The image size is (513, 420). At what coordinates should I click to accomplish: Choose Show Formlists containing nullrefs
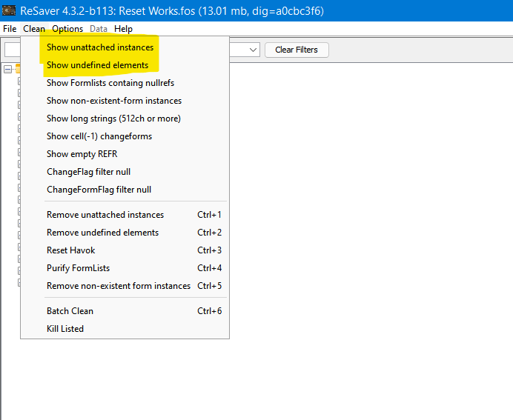(x=110, y=83)
